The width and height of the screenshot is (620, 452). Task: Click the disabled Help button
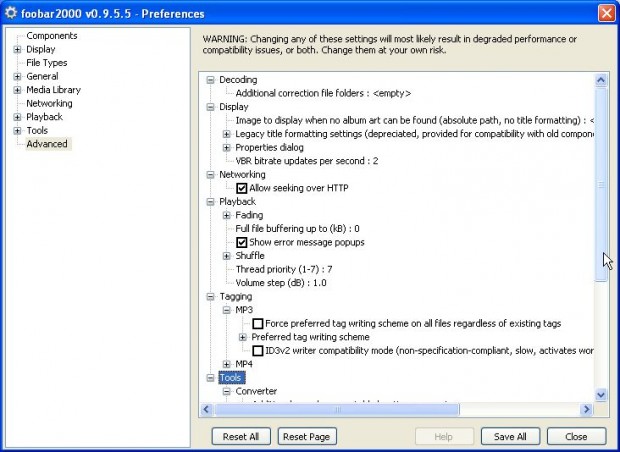[444, 437]
